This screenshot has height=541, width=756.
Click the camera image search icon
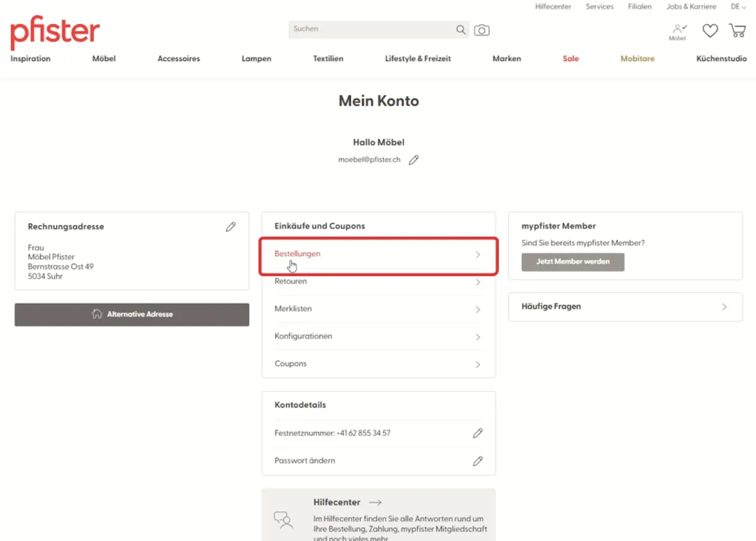click(482, 30)
